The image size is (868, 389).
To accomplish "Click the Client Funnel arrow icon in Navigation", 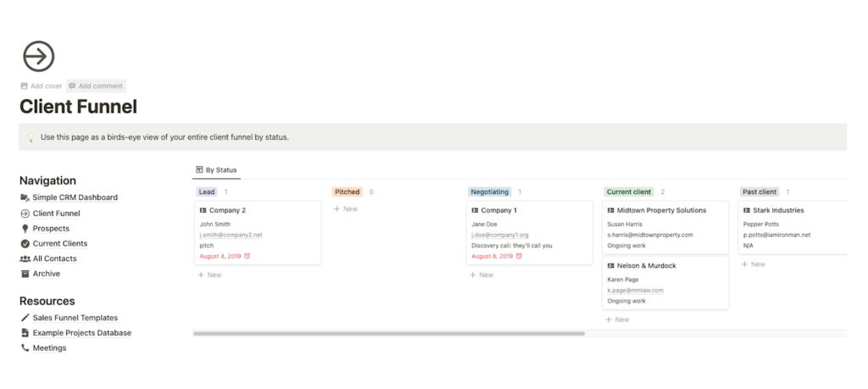I will click(x=25, y=213).
